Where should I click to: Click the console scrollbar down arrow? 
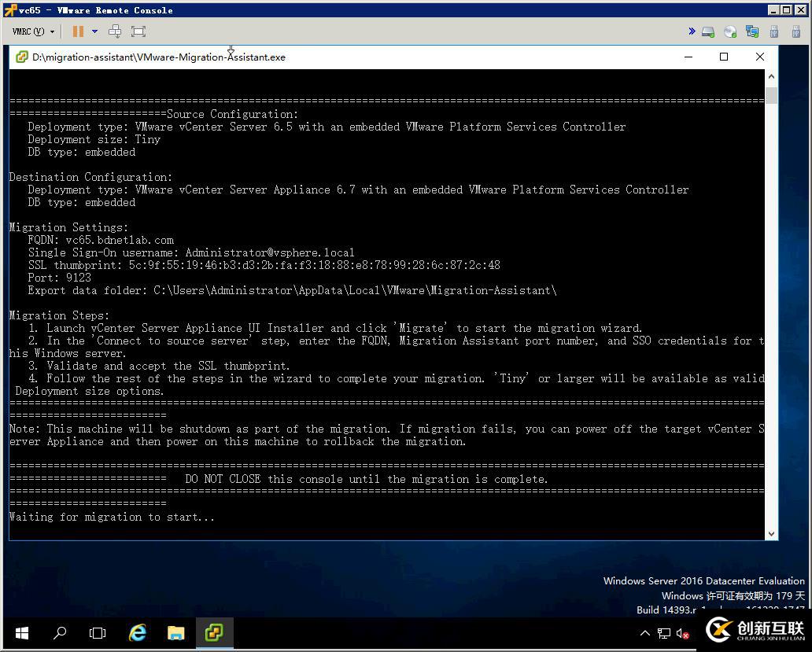pyautogui.click(x=771, y=533)
